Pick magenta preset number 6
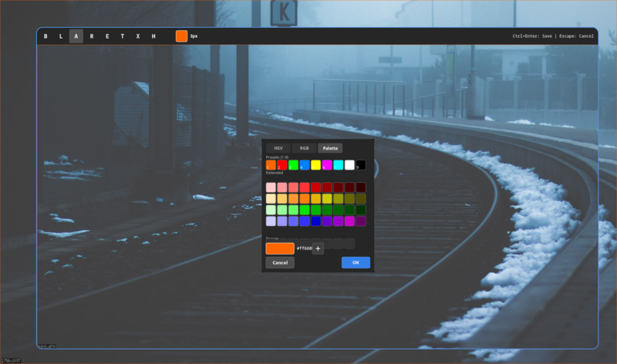 (x=327, y=165)
